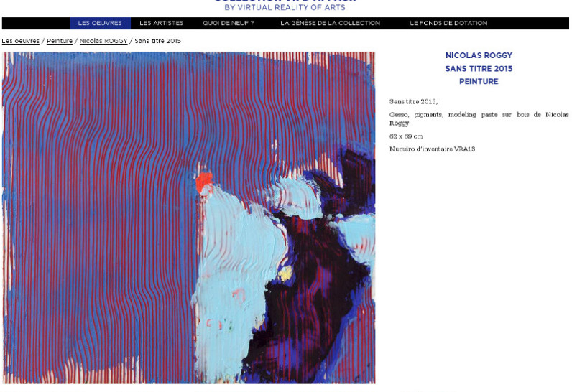Open the Nicolas Roggy painting image
This screenshot has width=572, height=392.
(x=188, y=218)
